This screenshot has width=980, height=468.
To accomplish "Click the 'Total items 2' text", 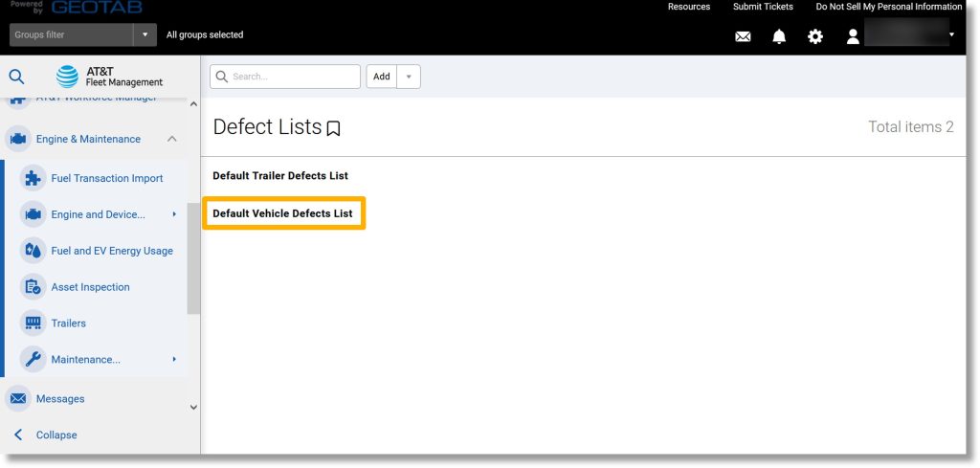I will (911, 127).
